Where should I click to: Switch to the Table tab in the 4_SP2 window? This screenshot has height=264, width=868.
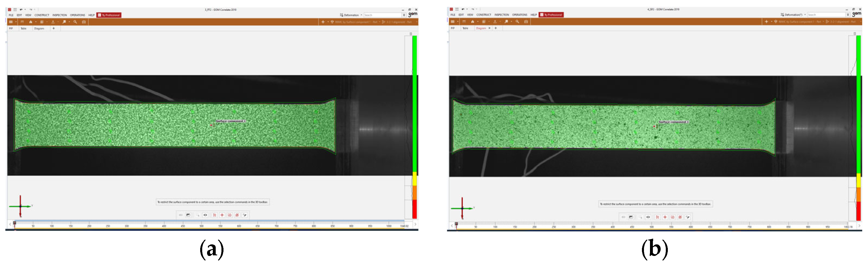click(x=465, y=28)
